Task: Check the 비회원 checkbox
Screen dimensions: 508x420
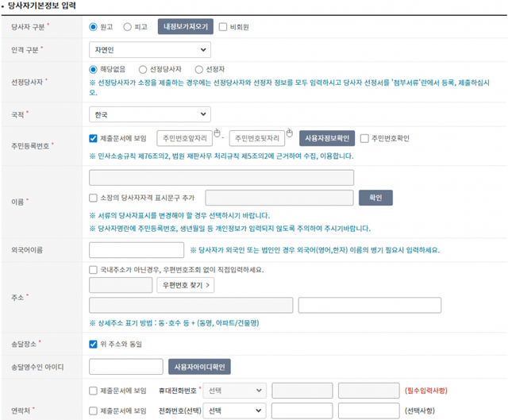Action: (x=223, y=26)
